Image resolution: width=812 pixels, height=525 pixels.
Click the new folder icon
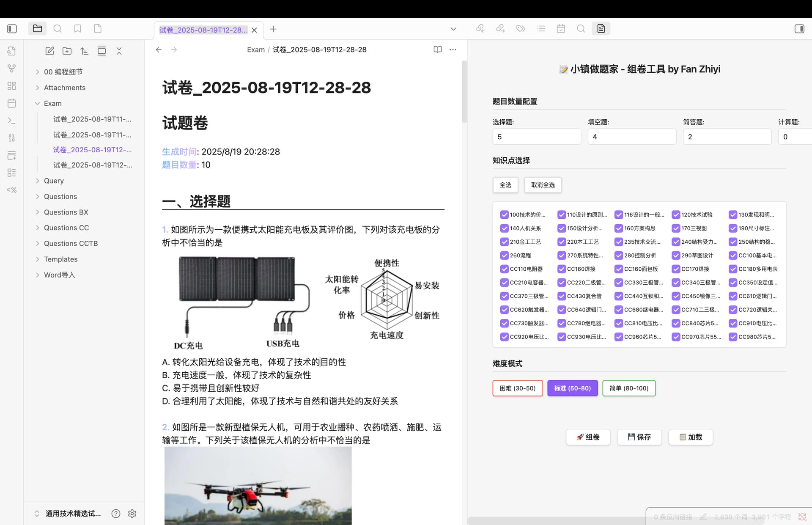pyautogui.click(x=67, y=51)
